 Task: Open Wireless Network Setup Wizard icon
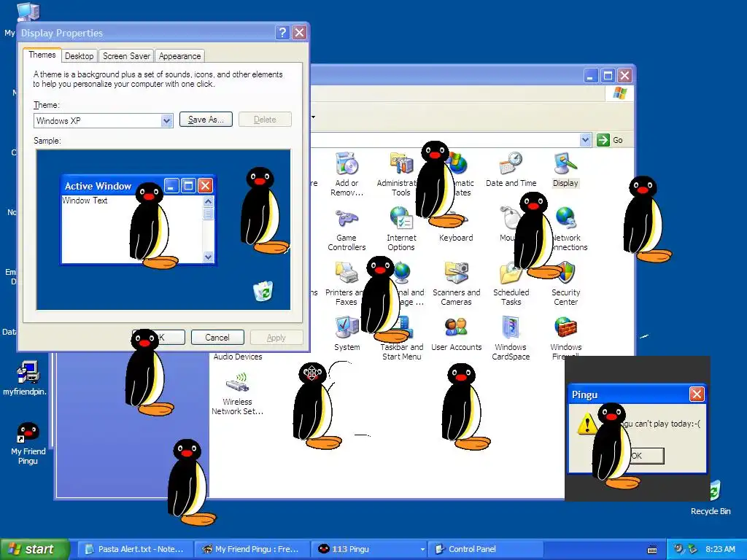(x=237, y=382)
